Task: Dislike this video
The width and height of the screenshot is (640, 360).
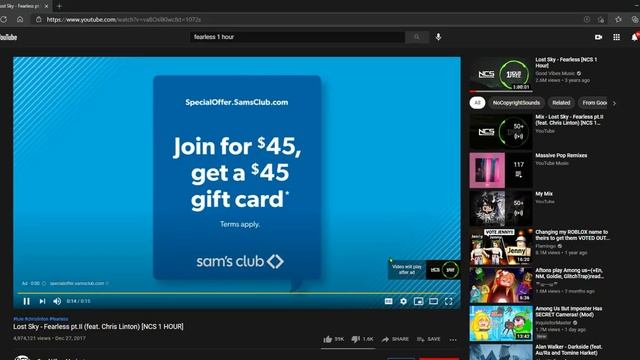Action: click(x=362, y=339)
